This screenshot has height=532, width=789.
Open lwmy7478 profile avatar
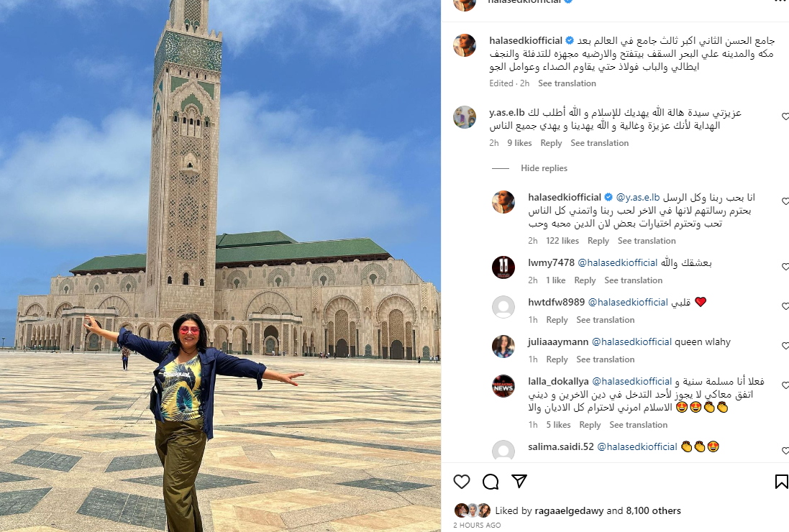503,267
